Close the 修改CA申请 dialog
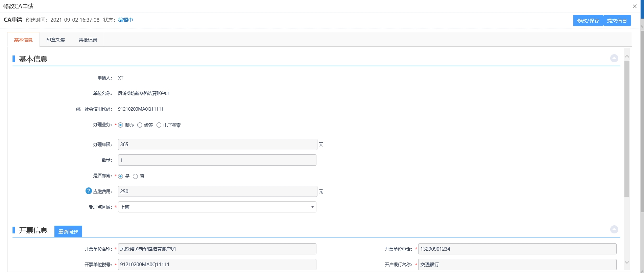The image size is (644, 273). [x=635, y=6]
